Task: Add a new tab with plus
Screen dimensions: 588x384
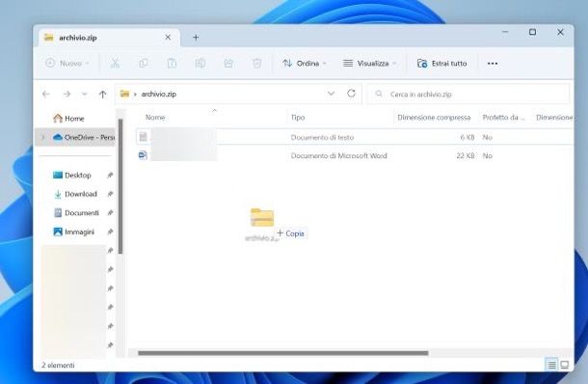Action: point(196,38)
